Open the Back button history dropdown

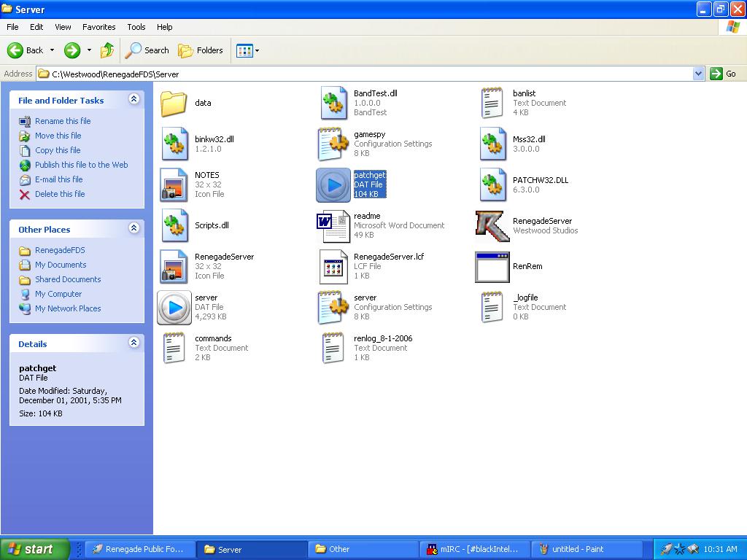pyautogui.click(x=52, y=50)
